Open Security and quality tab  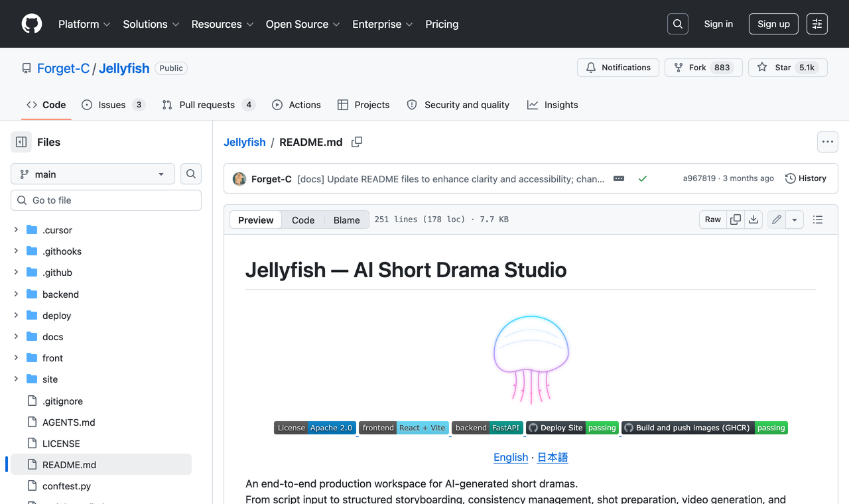coord(458,105)
